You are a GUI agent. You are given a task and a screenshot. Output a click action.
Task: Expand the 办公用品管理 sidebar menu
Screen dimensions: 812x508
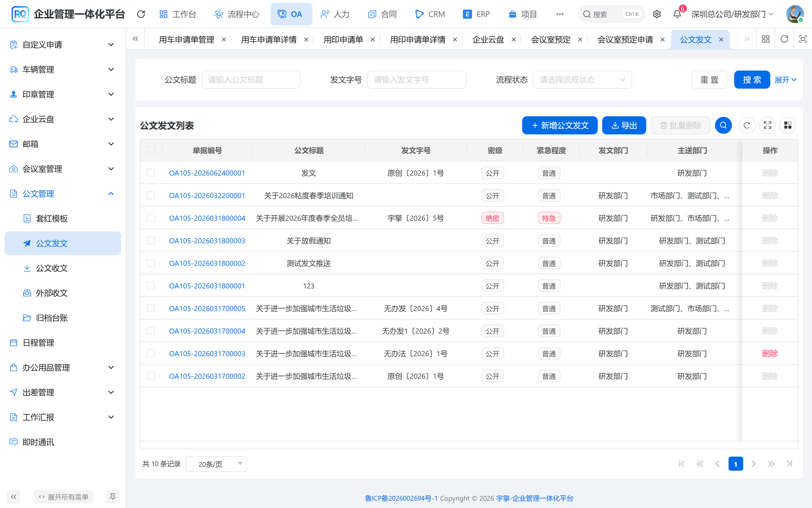coord(63,367)
